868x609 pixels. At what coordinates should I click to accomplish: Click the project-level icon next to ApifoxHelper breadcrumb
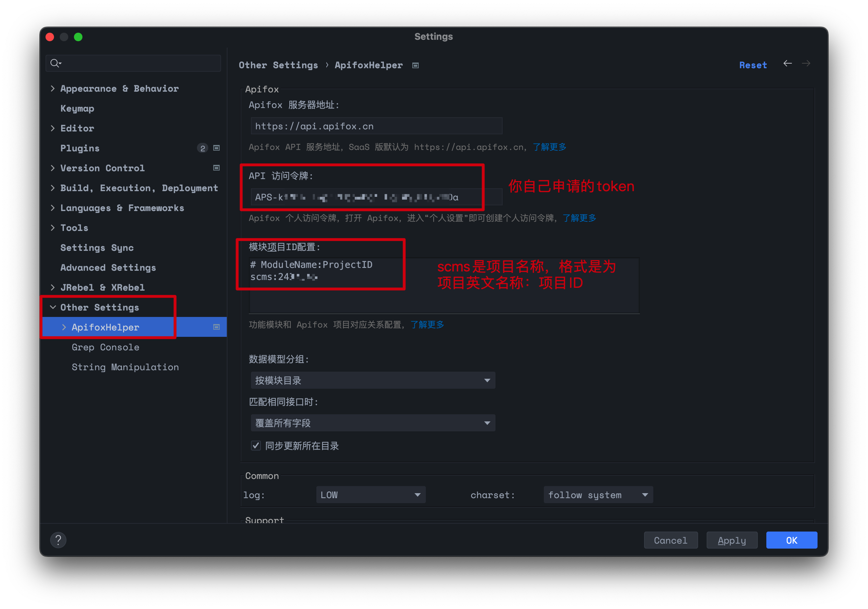pyautogui.click(x=415, y=65)
